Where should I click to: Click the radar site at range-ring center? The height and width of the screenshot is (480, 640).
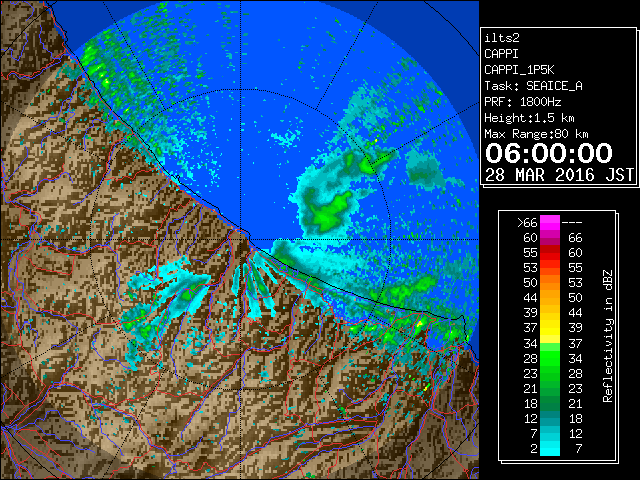click(x=241, y=240)
